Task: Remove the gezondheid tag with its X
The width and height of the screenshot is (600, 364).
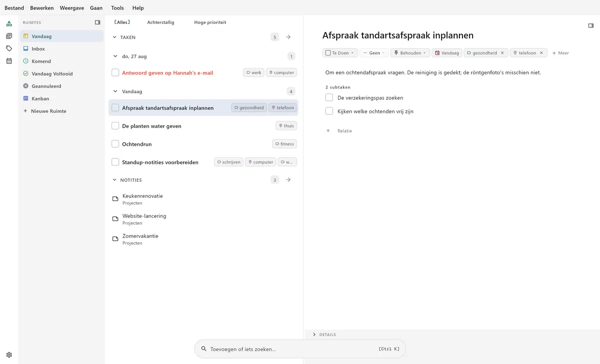Action: pos(502,53)
